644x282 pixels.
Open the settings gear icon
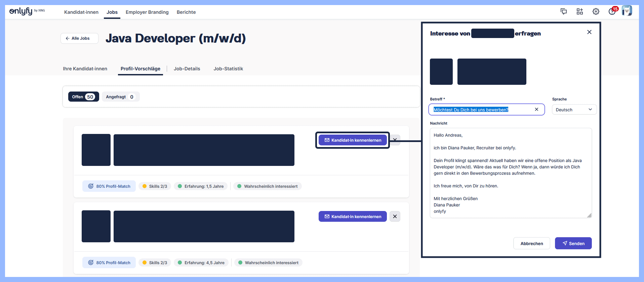(x=596, y=12)
